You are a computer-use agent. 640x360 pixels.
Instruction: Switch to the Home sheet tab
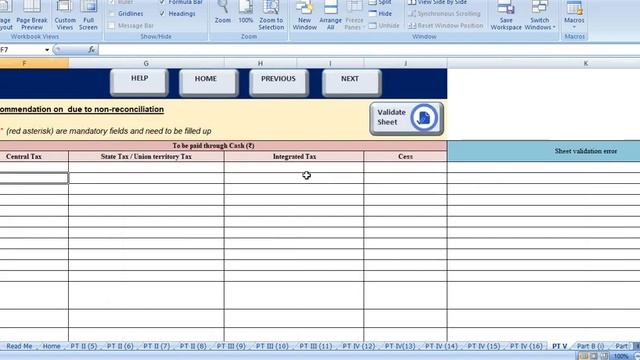tap(51, 346)
